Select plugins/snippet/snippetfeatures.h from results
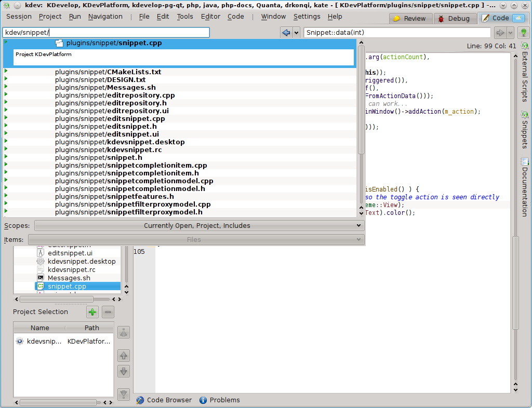 coord(180,197)
